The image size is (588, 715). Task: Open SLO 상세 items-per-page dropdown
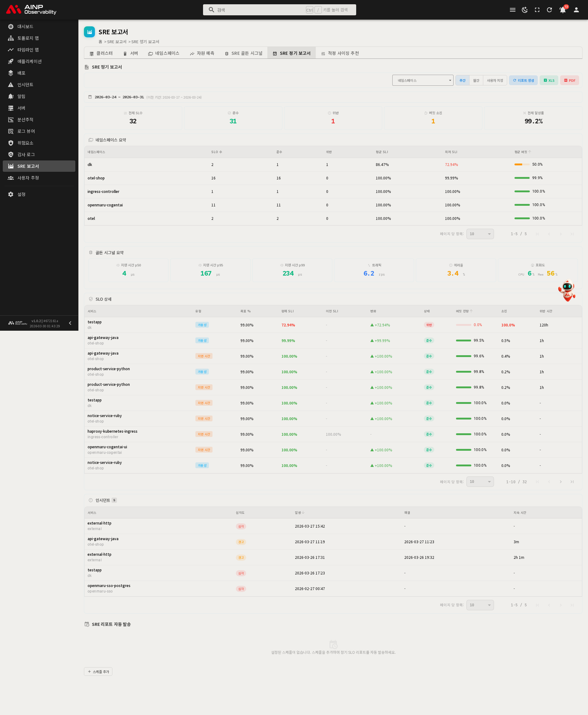point(480,482)
